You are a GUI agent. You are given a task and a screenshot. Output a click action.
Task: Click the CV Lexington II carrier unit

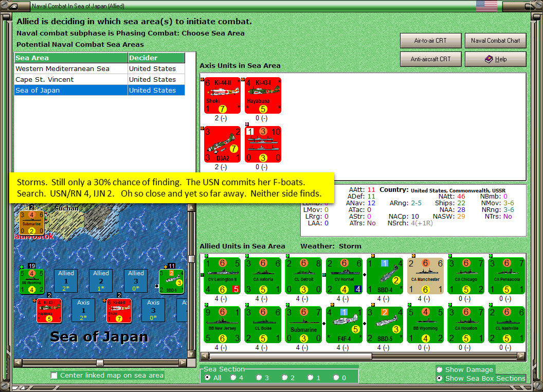[x=222, y=276]
